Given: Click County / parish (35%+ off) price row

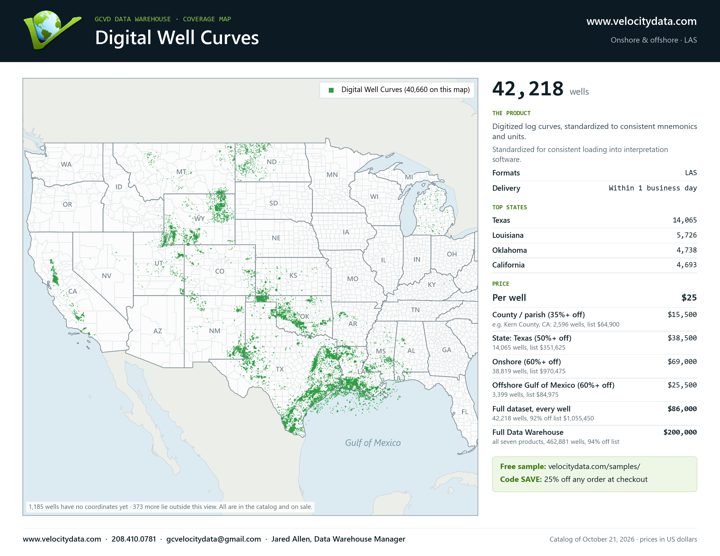Looking at the screenshot, I should (x=594, y=319).
